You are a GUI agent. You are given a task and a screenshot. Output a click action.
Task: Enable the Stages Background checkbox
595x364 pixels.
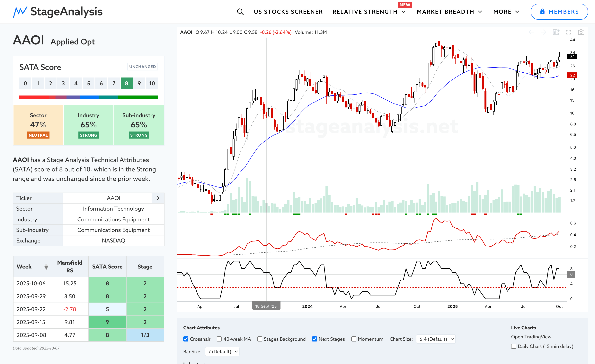(260, 339)
